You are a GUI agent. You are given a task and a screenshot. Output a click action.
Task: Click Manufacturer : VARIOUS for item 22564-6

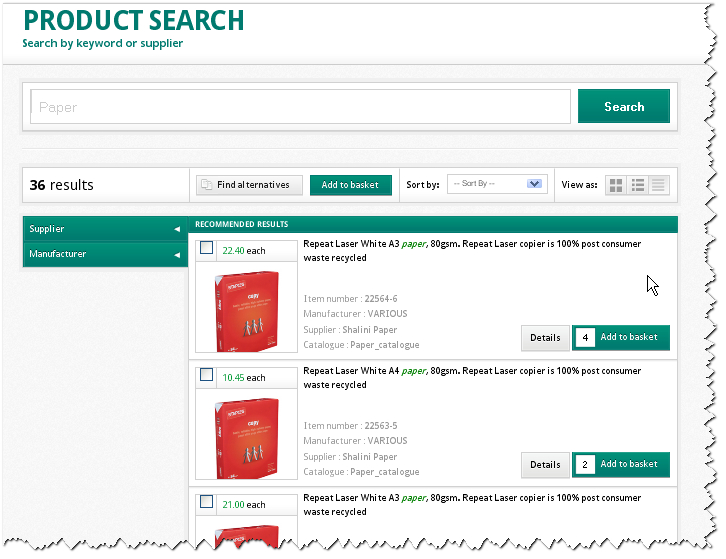click(x=355, y=314)
